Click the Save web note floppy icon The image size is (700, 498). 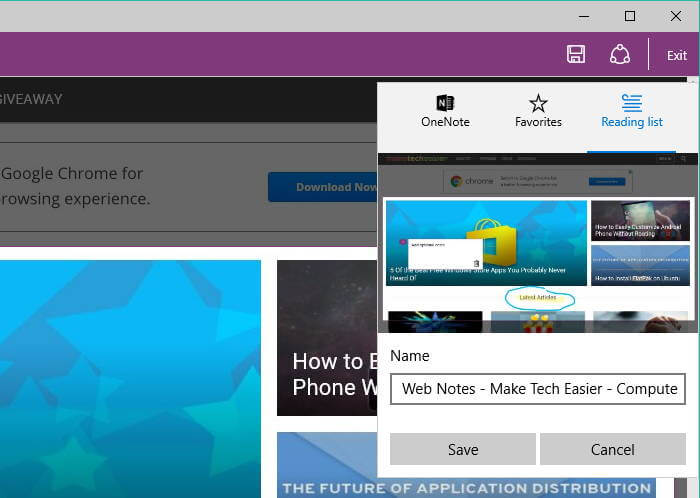tap(576, 54)
